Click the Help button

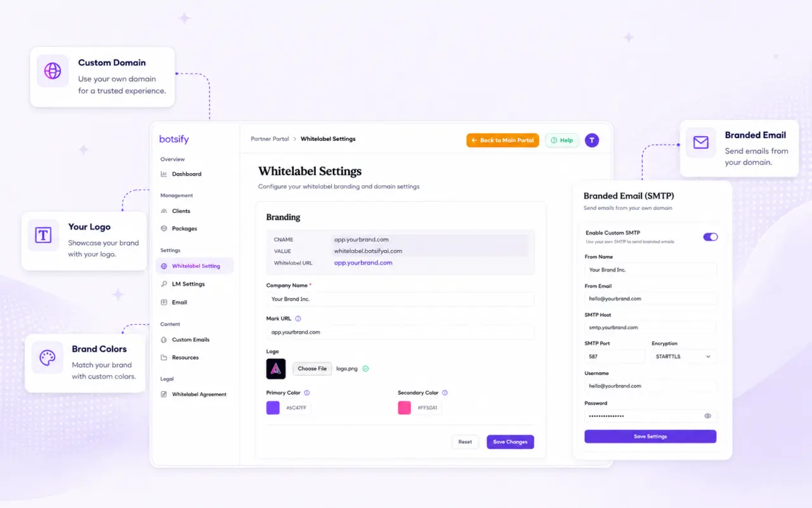562,140
